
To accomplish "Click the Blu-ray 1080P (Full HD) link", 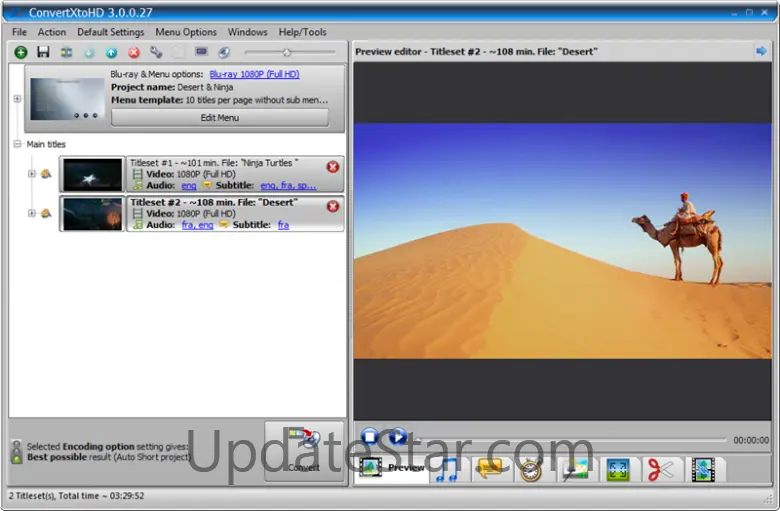I will point(254,74).
